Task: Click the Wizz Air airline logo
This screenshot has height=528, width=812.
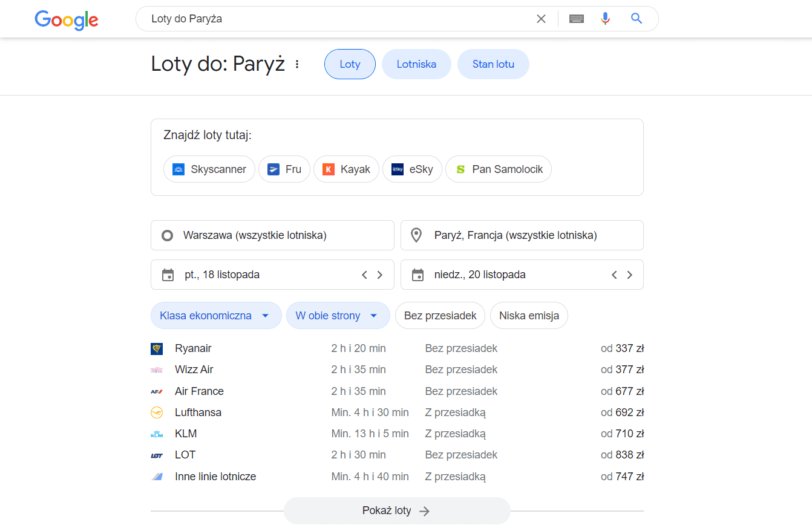Action: tap(157, 370)
